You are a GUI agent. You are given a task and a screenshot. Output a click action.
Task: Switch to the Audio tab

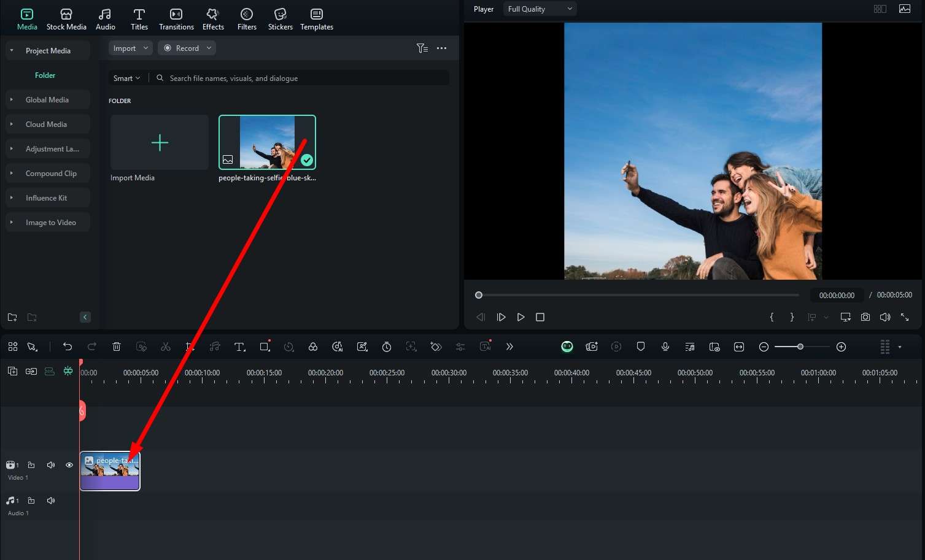[x=105, y=19]
